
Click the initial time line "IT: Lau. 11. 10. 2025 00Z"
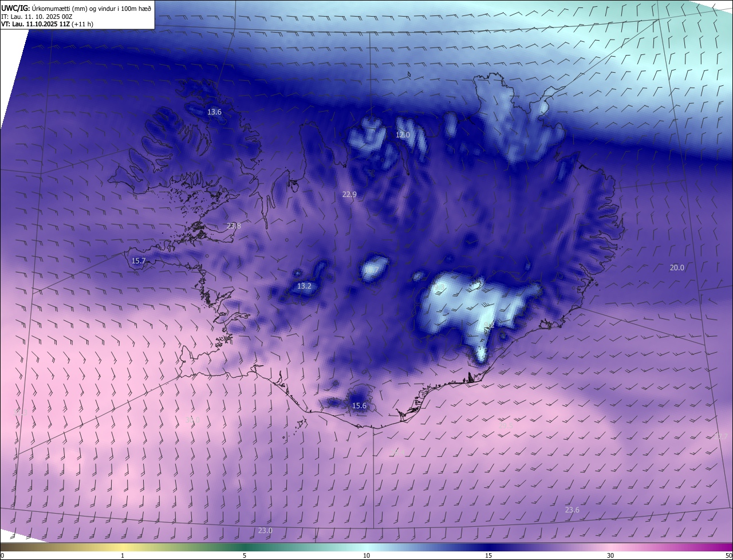pyautogui.click(x=37, y=16)
